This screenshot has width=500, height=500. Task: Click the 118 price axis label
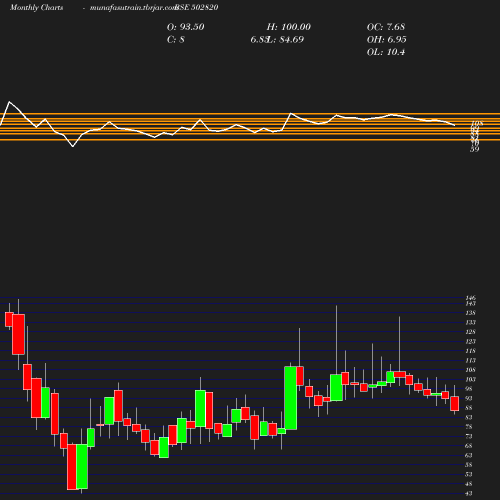click(x=471, y=351)
